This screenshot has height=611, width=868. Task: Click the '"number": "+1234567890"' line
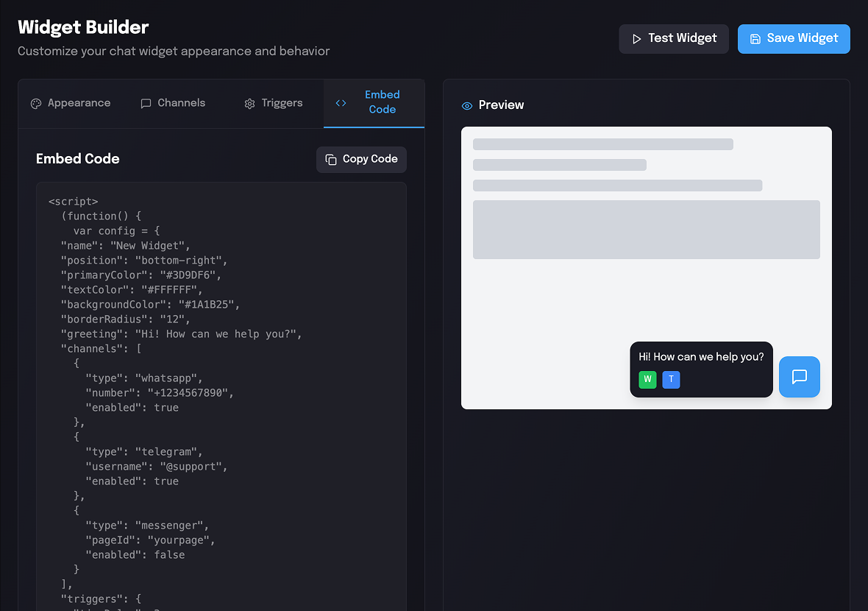(160, 393)
